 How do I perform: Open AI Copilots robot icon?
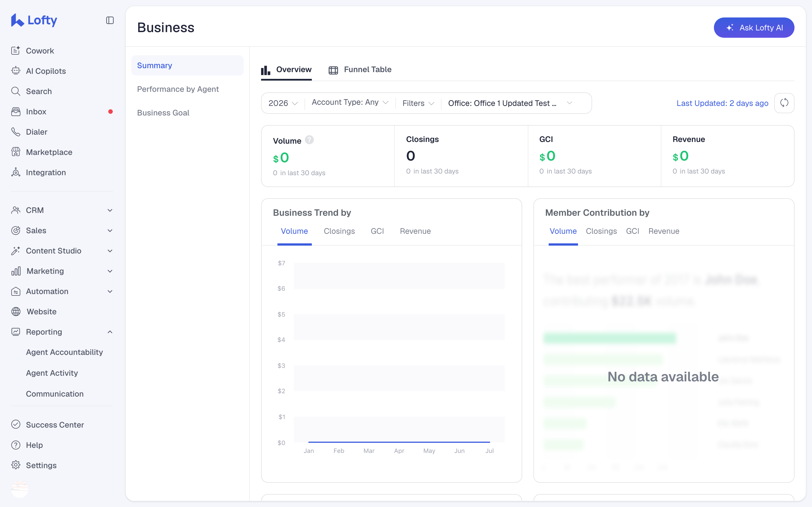pos(16,71)
